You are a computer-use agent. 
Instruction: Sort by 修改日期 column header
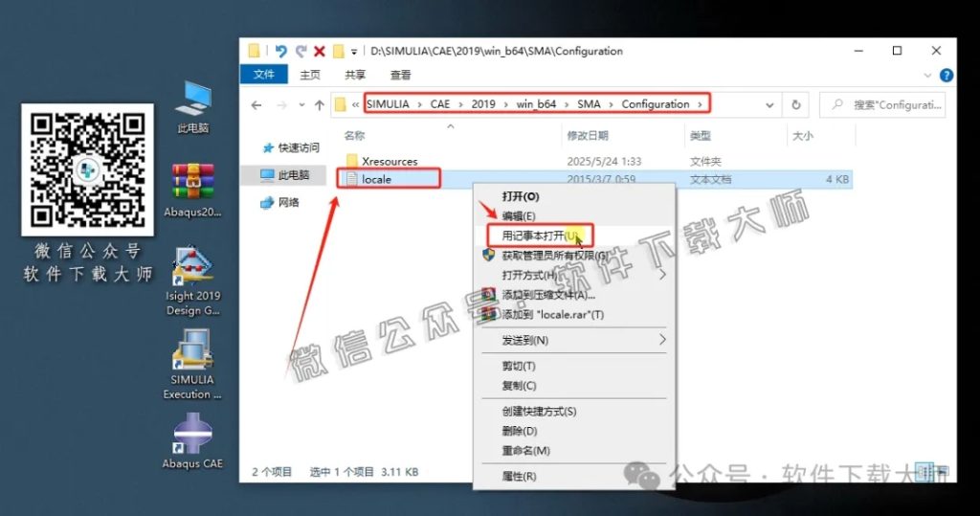click(588, 136)
